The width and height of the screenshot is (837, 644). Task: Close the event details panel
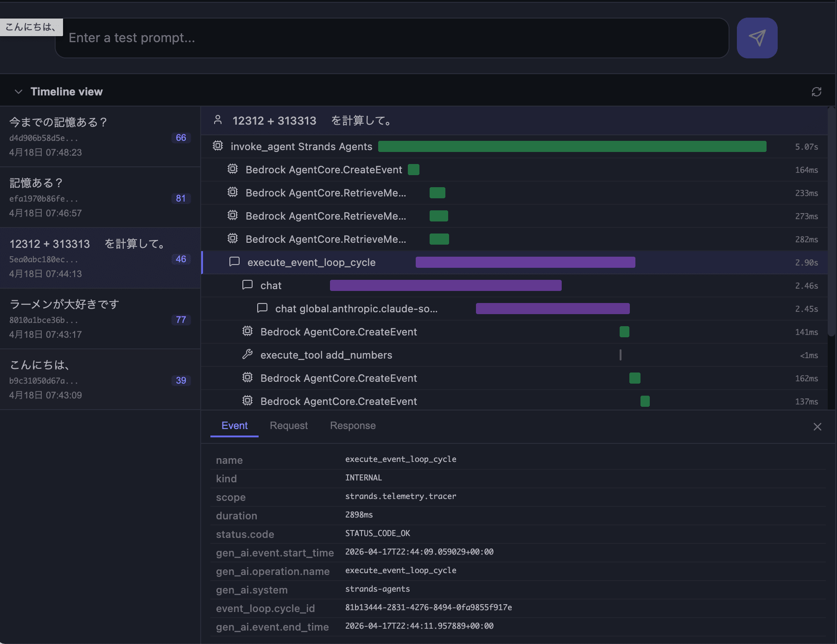coord(817,427)
